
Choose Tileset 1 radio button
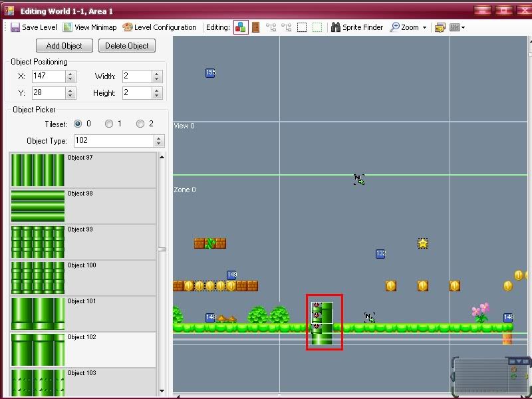[109, 124]
